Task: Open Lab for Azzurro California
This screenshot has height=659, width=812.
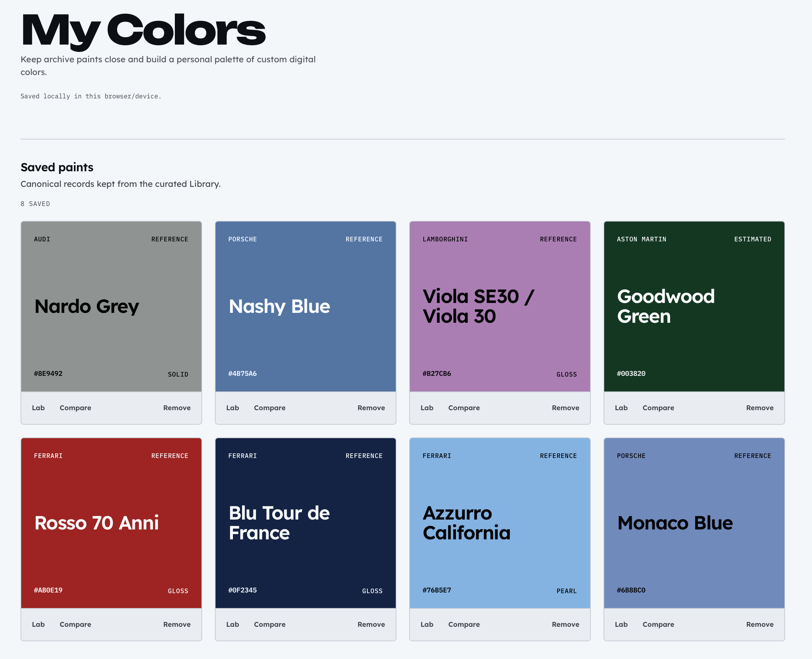Action: [427, 624]
